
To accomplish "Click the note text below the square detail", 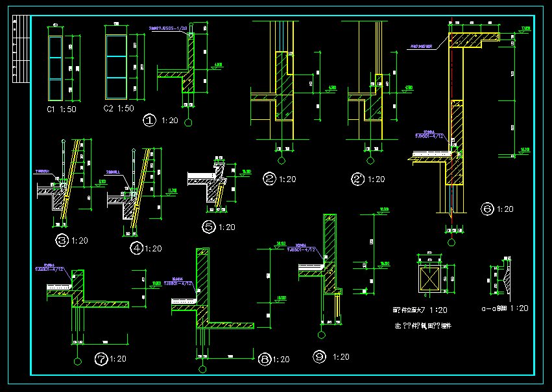I will pyautogui.click(x=422, y=326).
